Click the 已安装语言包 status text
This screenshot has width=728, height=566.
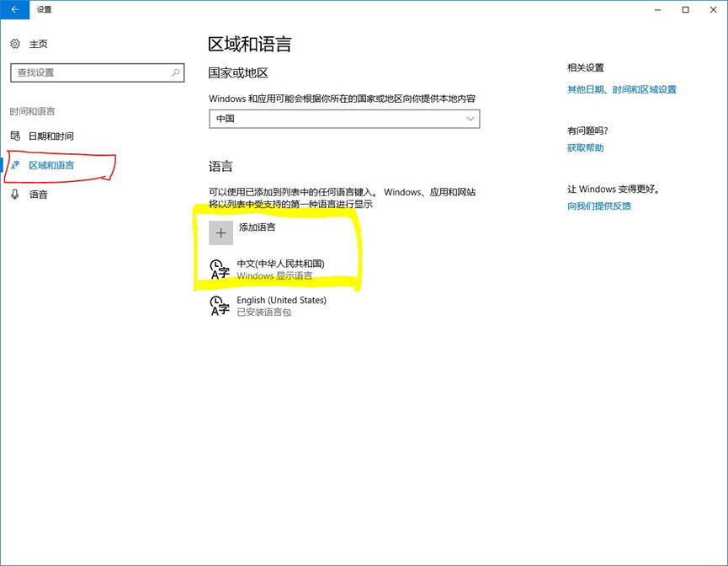pyautogui.click(x=263, y=312)
